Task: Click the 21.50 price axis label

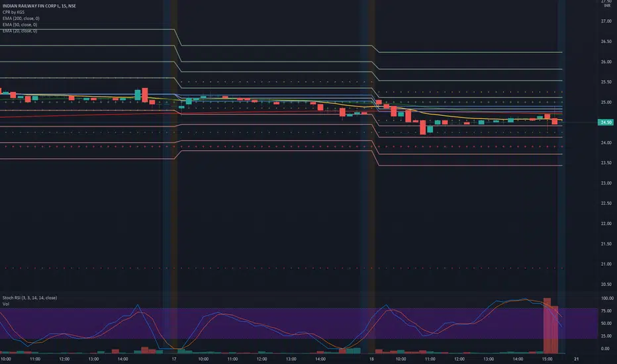Action: point(606,244)
